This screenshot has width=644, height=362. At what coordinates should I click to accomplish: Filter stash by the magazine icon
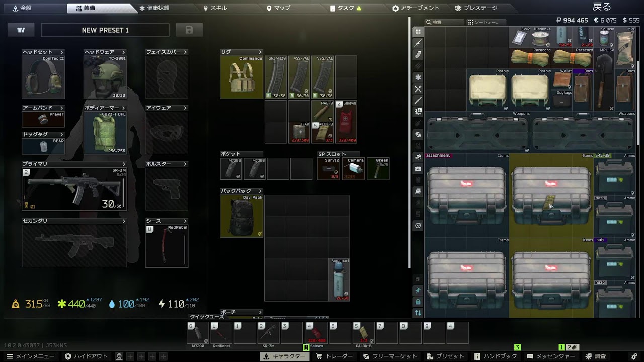418,55
